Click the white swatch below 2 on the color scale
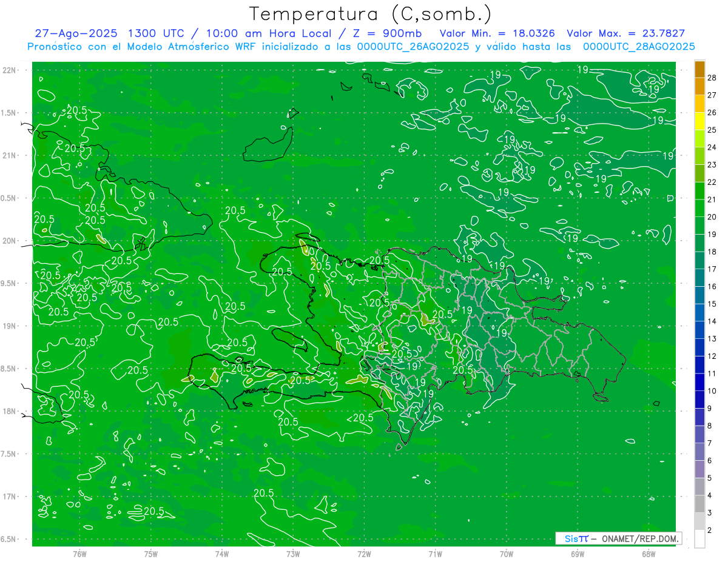Image resolution: width=728 pixels, height=562 pixels. pos(700,539)
